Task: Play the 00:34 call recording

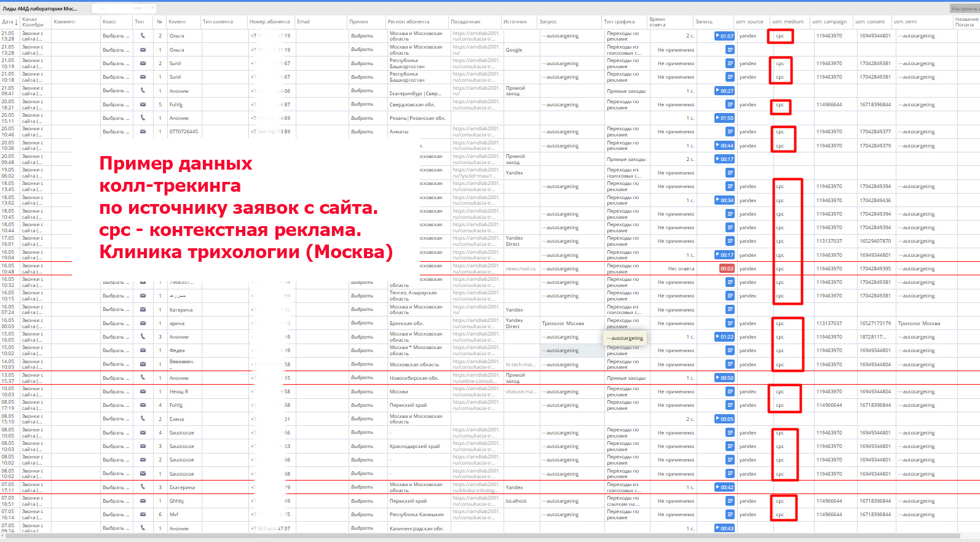Action: coord(724,200)
